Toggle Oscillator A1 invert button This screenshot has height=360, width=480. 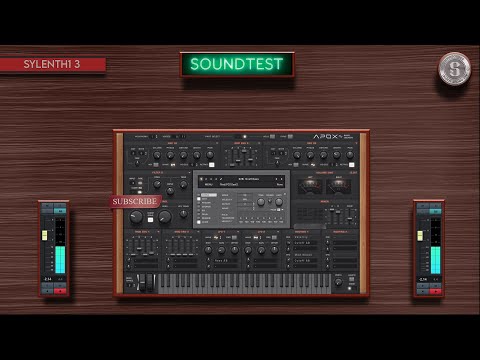pos(156,165)
